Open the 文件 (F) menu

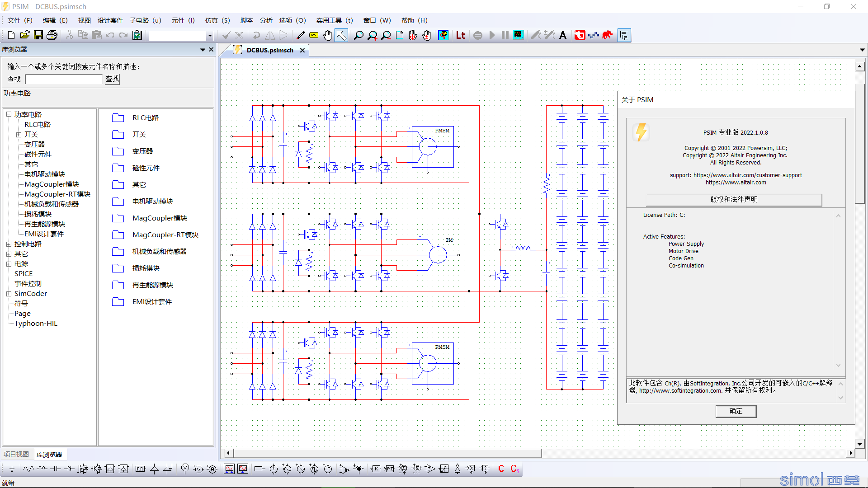(x=20, y=20)
